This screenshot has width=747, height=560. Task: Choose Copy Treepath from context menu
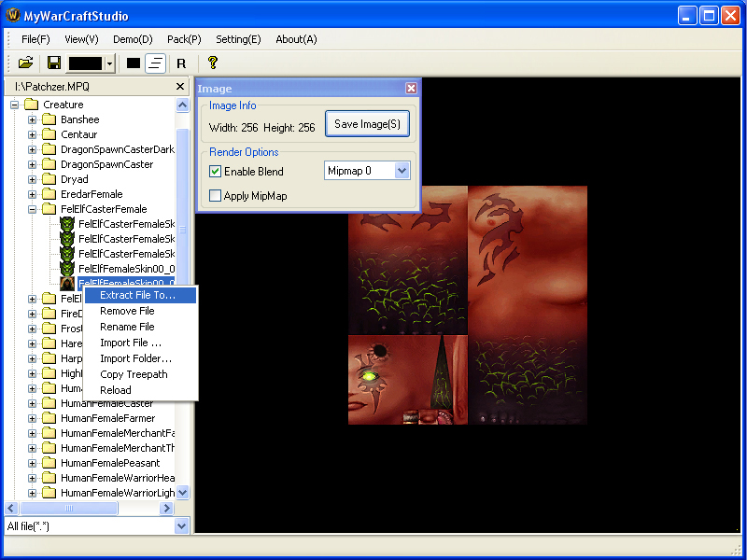pyautogui.click(x=140, y=374)
